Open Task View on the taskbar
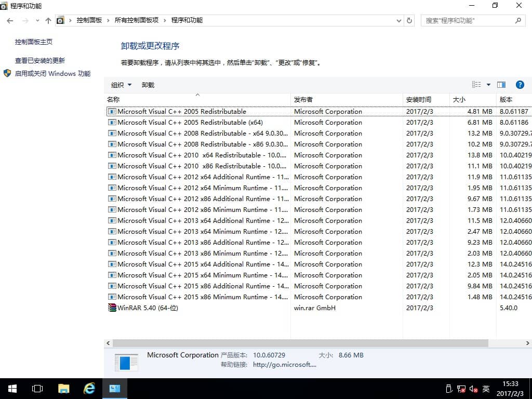Image resolution: width=532 pixels, height=399 pixels. pos(37,389)
